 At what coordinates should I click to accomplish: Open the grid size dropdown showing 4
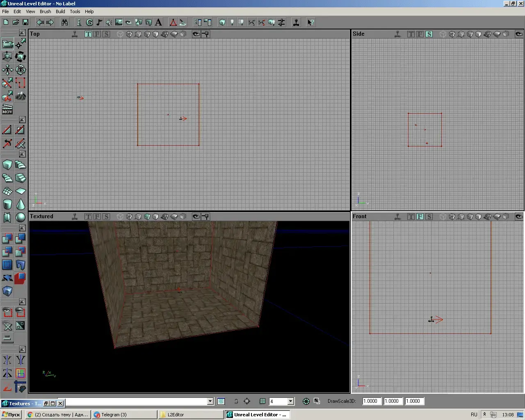coord(291,401)
